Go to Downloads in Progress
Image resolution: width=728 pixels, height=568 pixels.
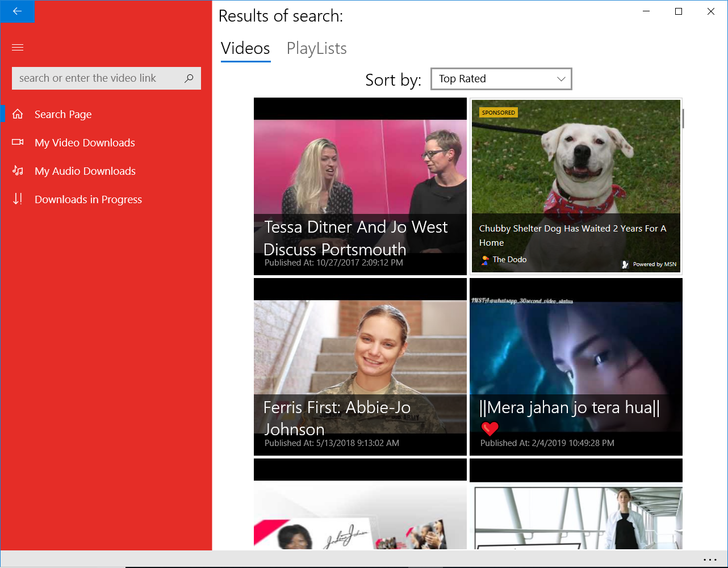[x=89, y=199]
